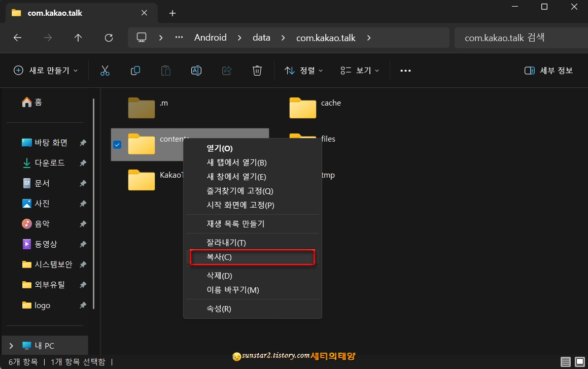Open the 보기 view options dropdown
This screenshot has height=369, width=588.
pos(360,71)
